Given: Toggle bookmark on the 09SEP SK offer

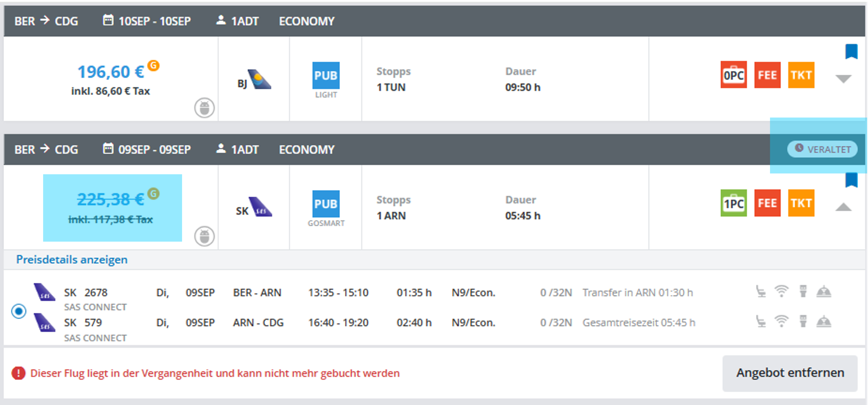Looking at the screenshot, I should (851, 180).
